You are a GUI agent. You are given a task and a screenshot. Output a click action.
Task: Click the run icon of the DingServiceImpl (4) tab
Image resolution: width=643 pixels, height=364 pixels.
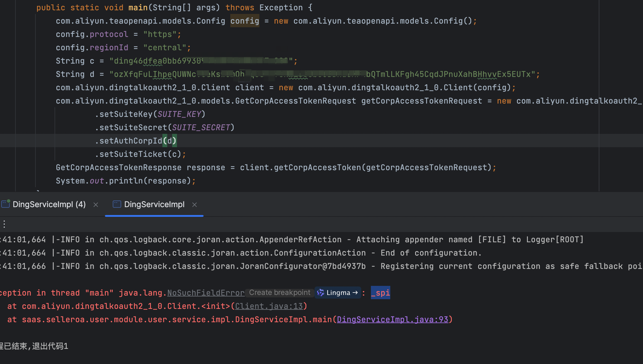point(6,204)
